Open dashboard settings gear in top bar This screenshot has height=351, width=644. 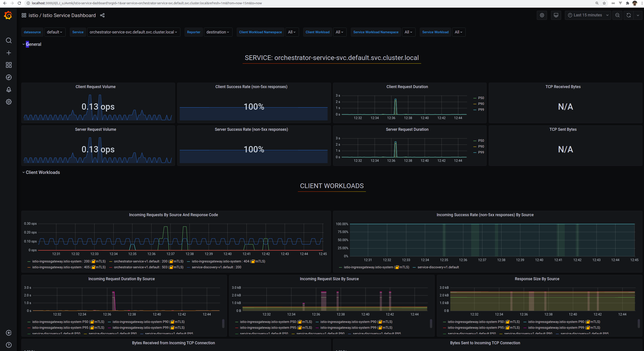tap(542, 15)
